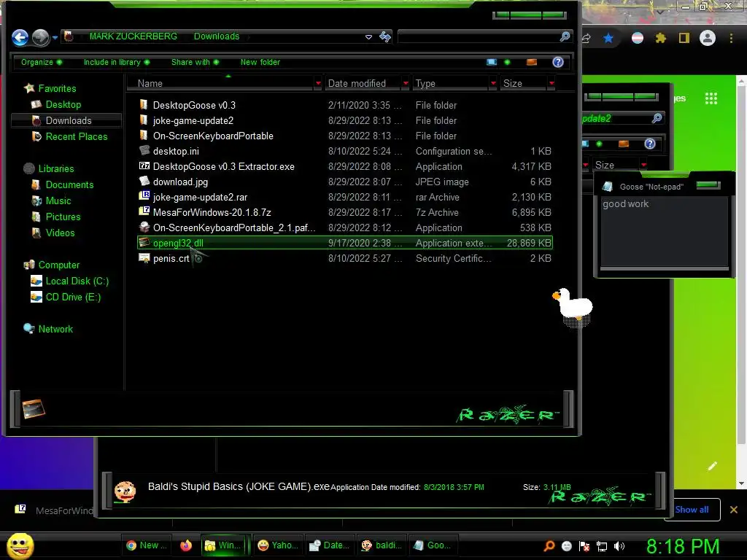
Task: Click the search magnifier icon in Explorer
Action: coord(565,36)
